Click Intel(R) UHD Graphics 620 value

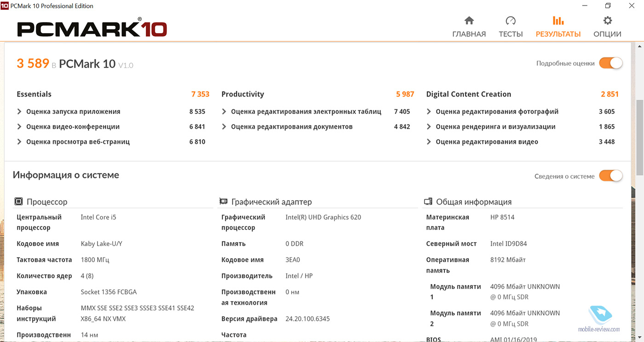[x=323, y=217]
